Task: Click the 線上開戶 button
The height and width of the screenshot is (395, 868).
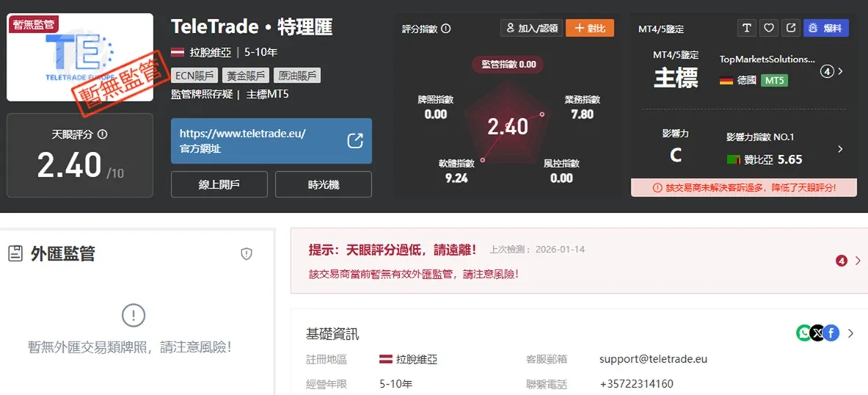Action: pyautogui.click(x=219, y=184)
